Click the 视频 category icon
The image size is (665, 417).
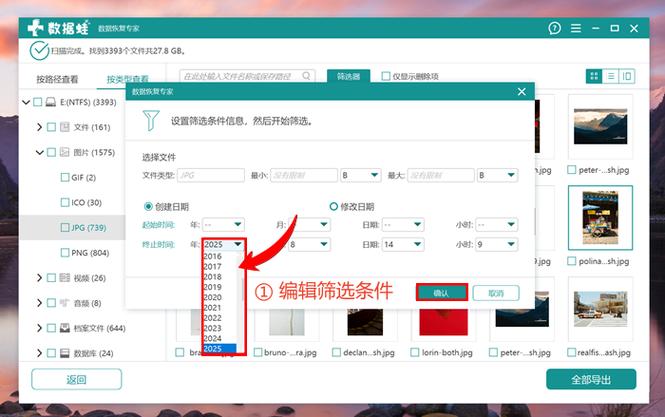(x=64, y=278)
